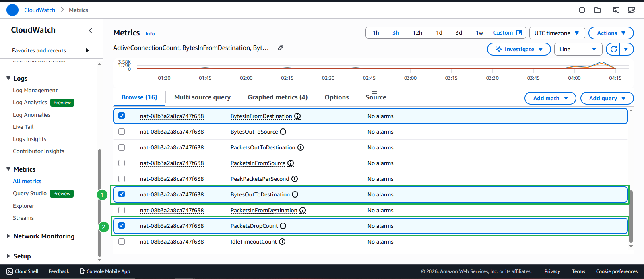Click the BytesOutToDestination metric name

point(260,194)
